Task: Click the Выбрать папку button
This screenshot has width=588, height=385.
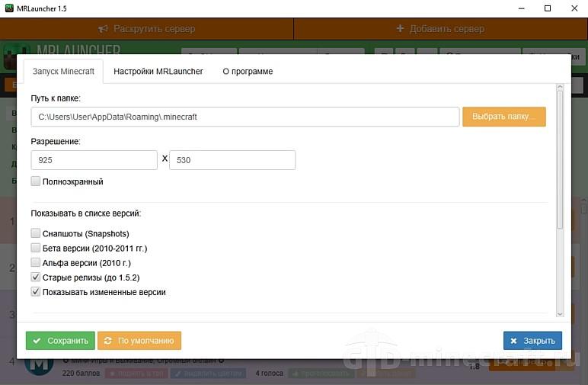Action: 504,117
